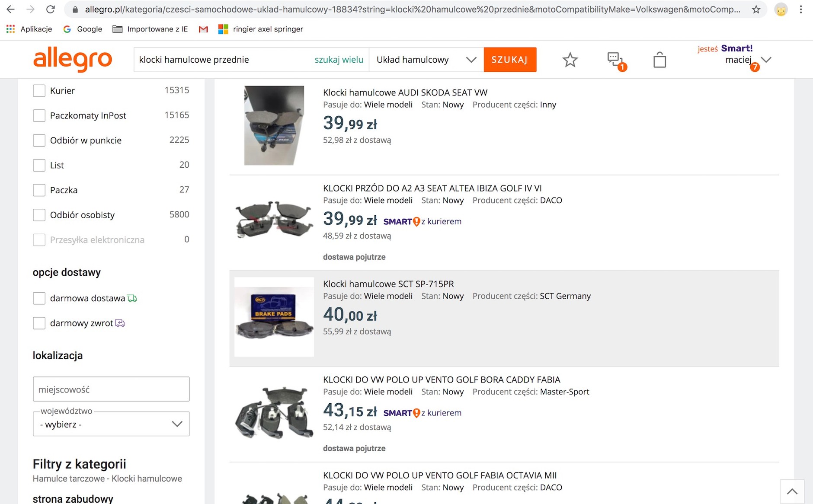This screenshot has width=813, height=504.
Task: Check the Przesyłka elektroniczna checkbox
Action: click(x=39, y=240)
